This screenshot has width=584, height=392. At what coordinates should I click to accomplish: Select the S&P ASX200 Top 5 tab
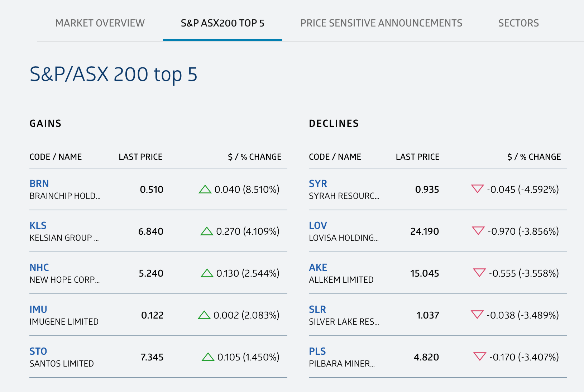[222, 23]
